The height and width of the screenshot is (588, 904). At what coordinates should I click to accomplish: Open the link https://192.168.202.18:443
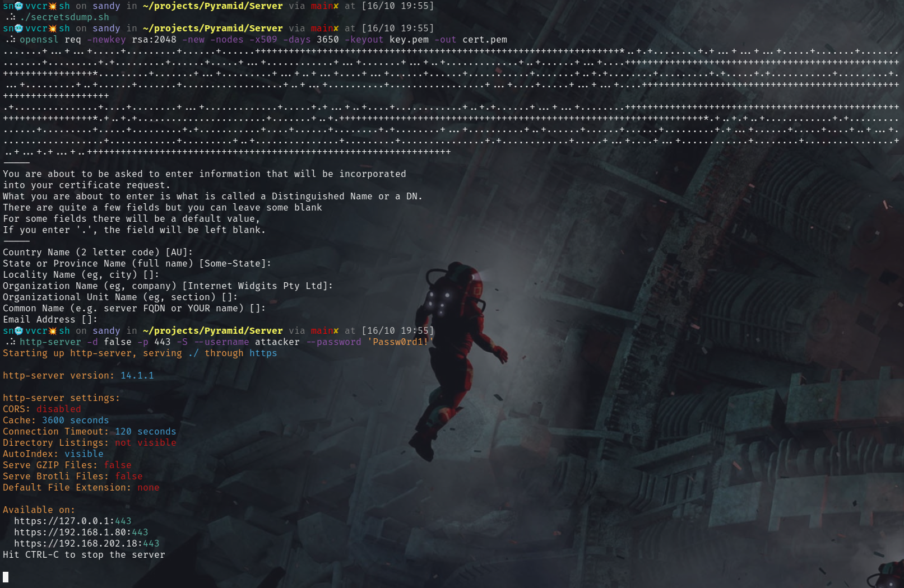[87, 543]
